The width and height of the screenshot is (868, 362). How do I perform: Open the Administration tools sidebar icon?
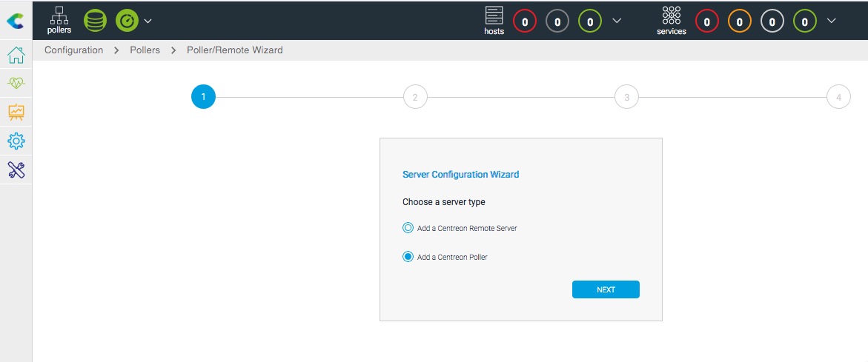tap(16, 170)
